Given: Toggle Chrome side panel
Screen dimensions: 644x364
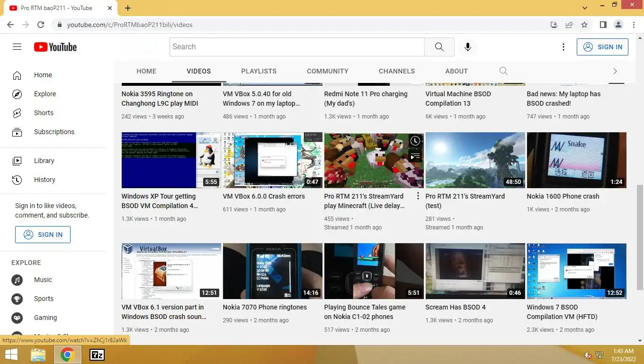Looking at the screenshot, I should (x=603, y=25).
